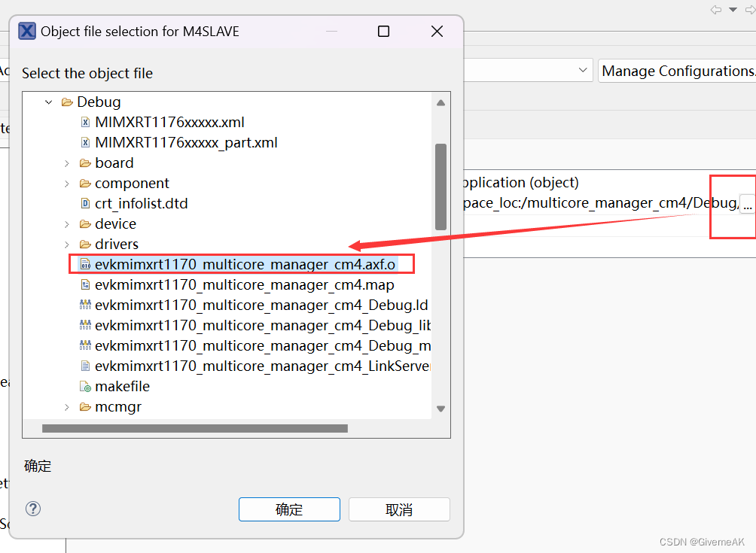Collapse the Debug folder
The height and width of the screenshot is (553, 756).
pos(48,102)
